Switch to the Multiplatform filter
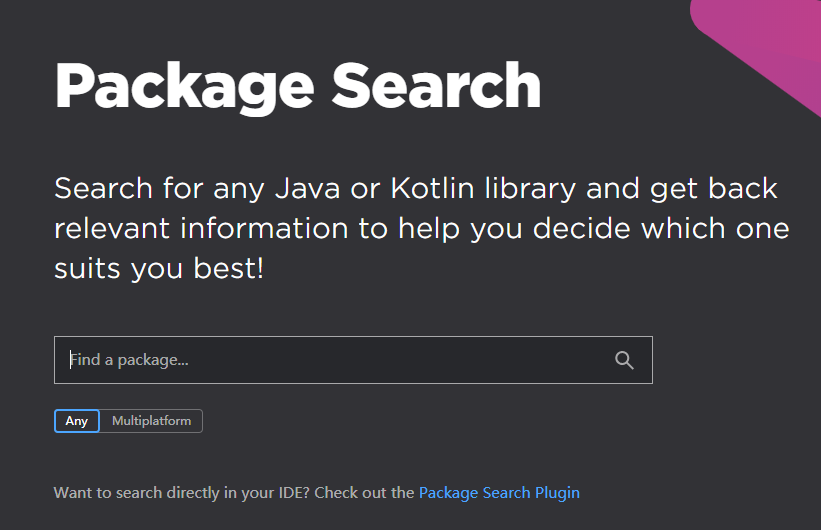Screen dimensions: 821x530 pos(151,421)
